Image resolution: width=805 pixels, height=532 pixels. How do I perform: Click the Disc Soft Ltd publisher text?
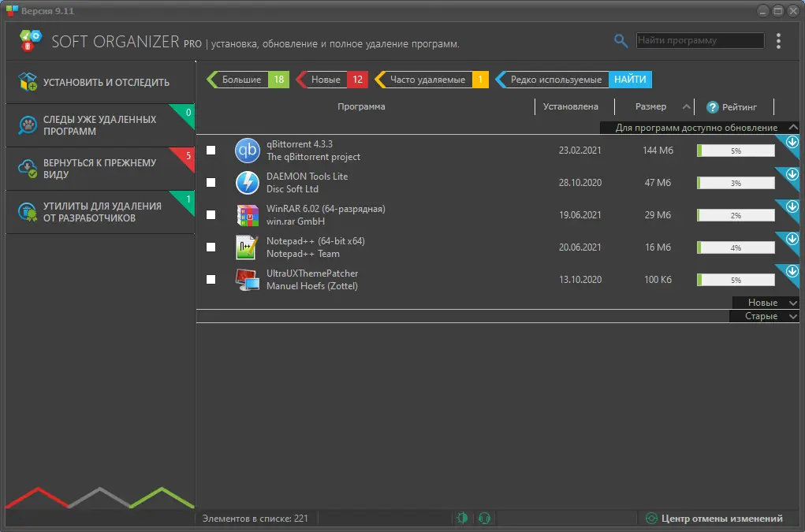click(x=293, y=189)
